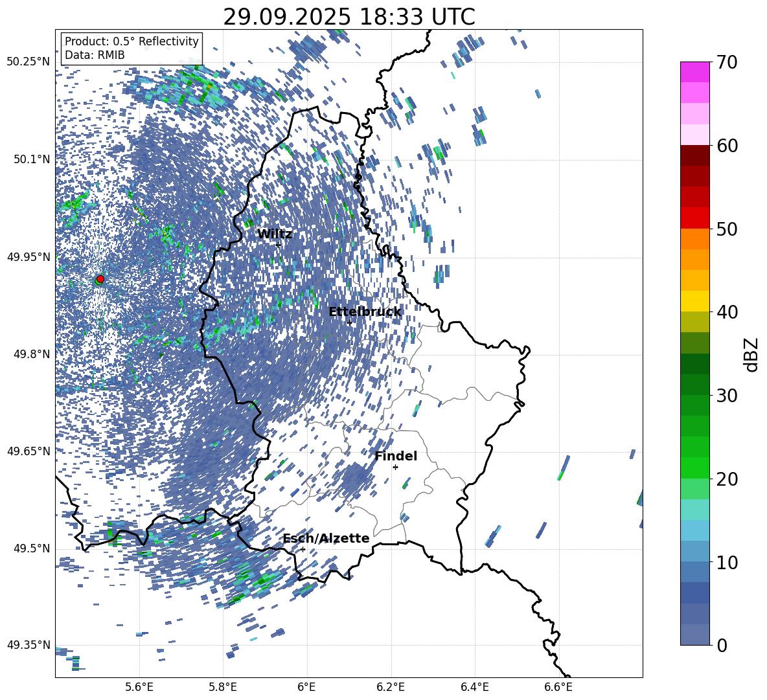Click the 49.95°N latitude label
This screenshot has width=767, height=700.
pyautogui.click(x=29, y=257)
